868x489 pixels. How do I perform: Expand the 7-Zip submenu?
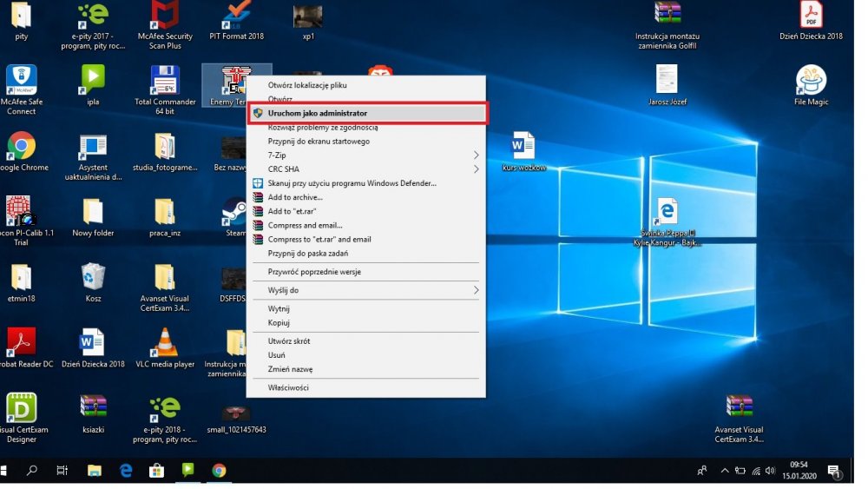[x=366, y=155]
